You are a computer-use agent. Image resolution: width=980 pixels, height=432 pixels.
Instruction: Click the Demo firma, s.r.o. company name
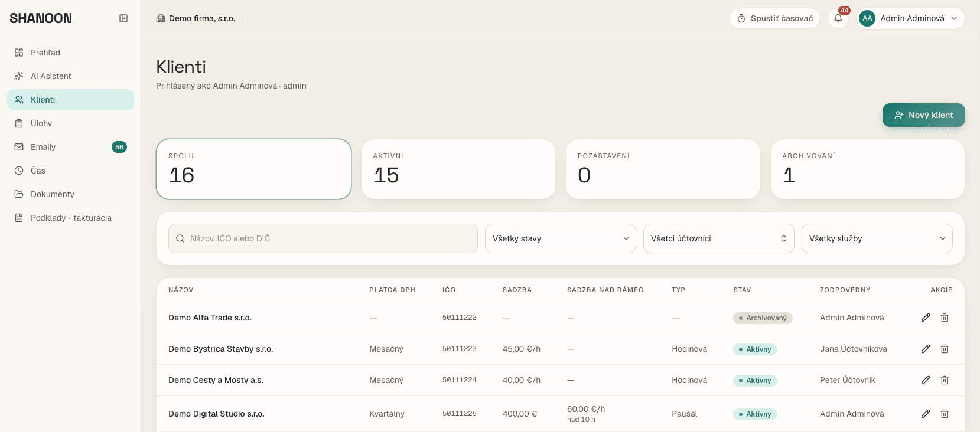[202, 18]
